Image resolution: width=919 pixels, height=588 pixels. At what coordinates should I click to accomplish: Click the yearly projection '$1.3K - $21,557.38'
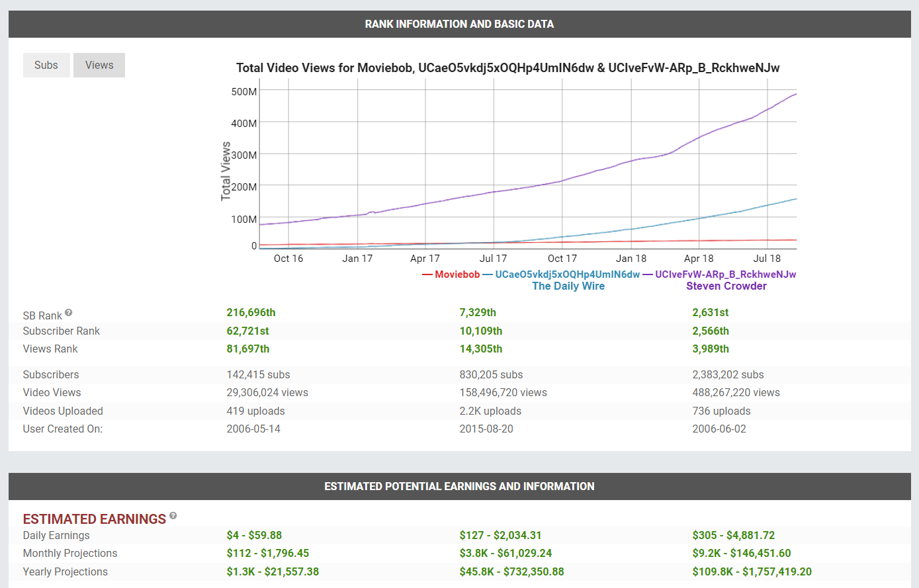tap(273, 571)
